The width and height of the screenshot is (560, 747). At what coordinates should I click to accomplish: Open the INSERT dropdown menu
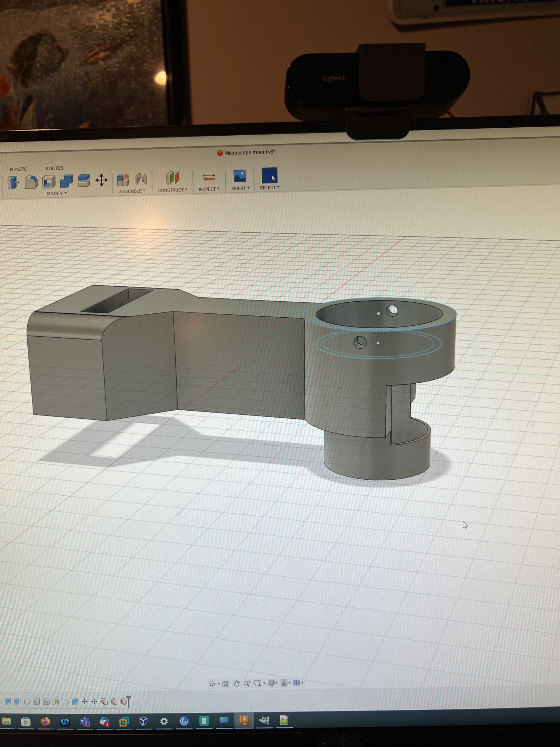(x=240, y=188)
